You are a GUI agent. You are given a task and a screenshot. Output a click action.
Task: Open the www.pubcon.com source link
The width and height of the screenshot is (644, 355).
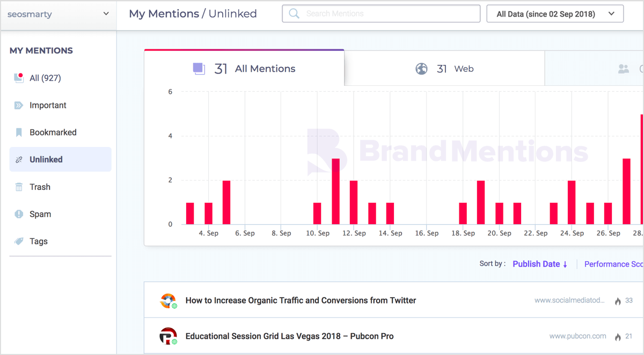pyautogui.click(x=578, y=336)
